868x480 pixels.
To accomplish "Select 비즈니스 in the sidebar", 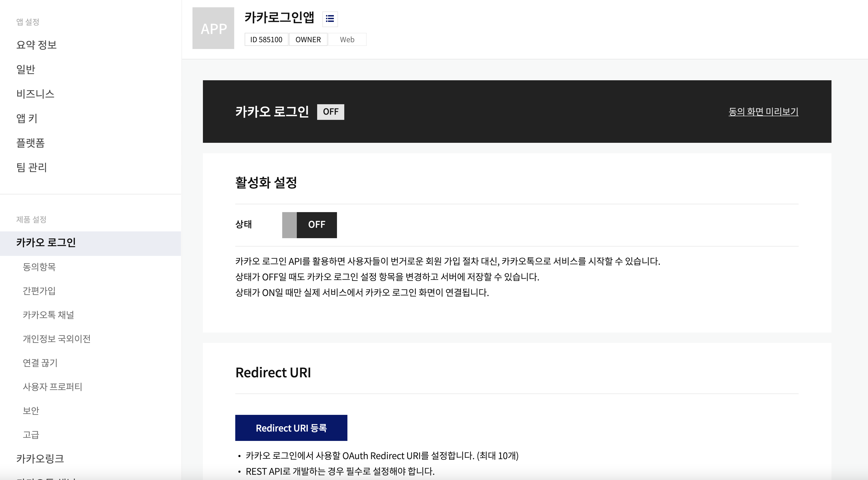I will [35, 94].
